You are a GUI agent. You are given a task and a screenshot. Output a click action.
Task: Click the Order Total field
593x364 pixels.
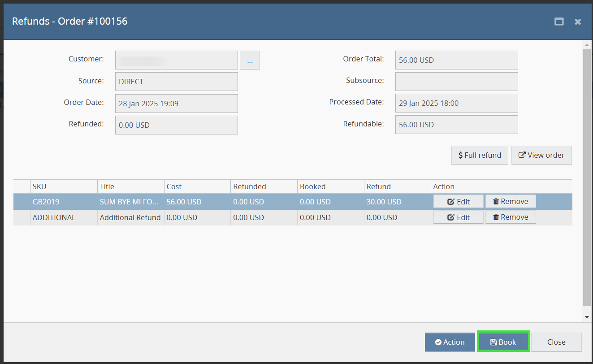pos(456,60)
